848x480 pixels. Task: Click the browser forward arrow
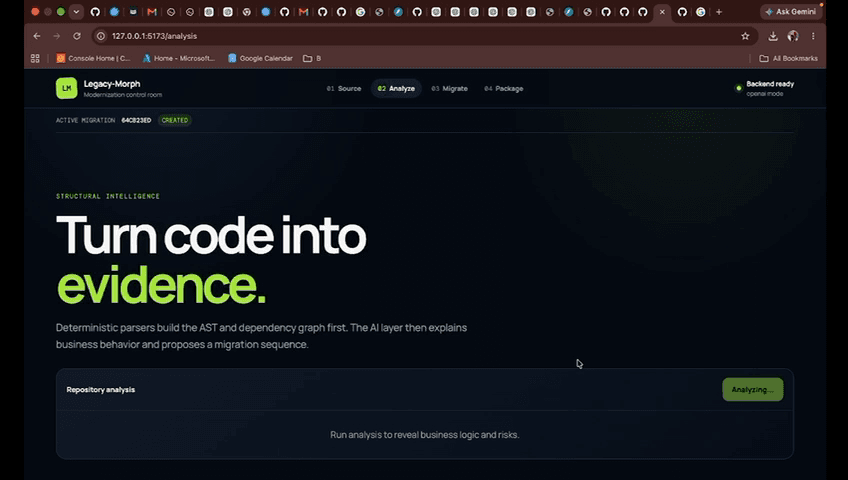pyautogui.click(x=57, y=36)
